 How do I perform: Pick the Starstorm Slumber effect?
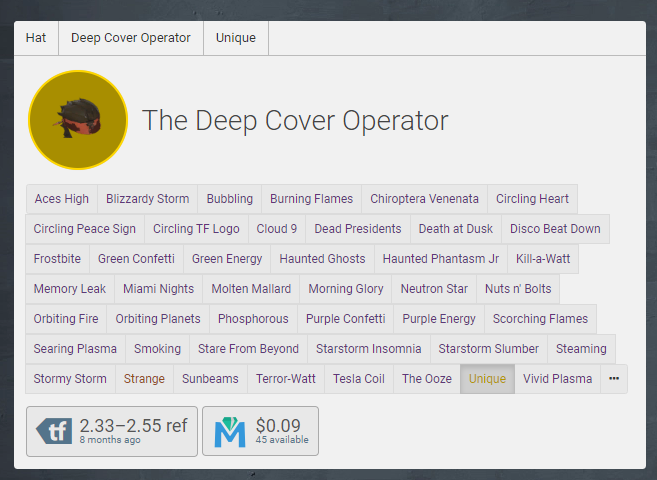click(489, 349)
